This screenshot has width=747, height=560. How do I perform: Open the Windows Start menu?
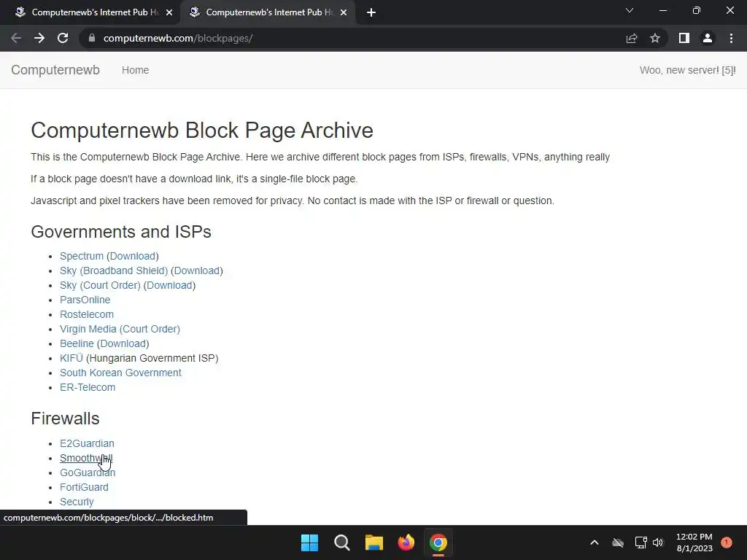click(x=309, y=542)
